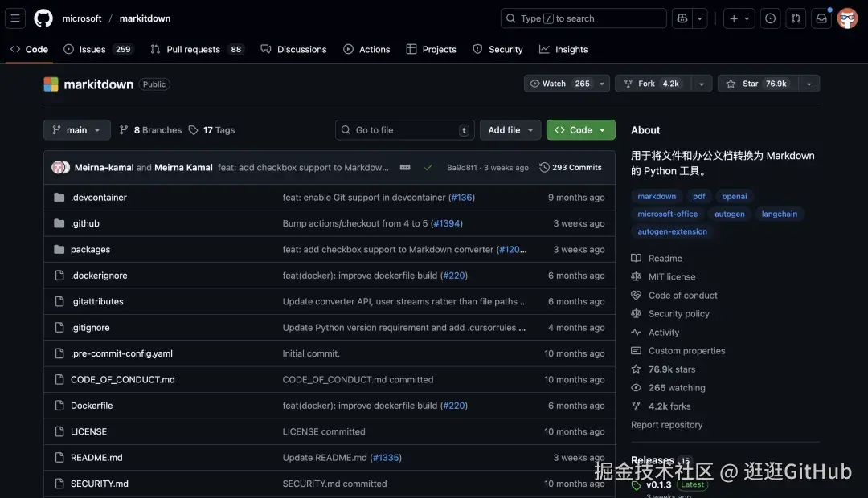Open the plus create-new dropdown

pyautogui.click(x=739, y=18)
